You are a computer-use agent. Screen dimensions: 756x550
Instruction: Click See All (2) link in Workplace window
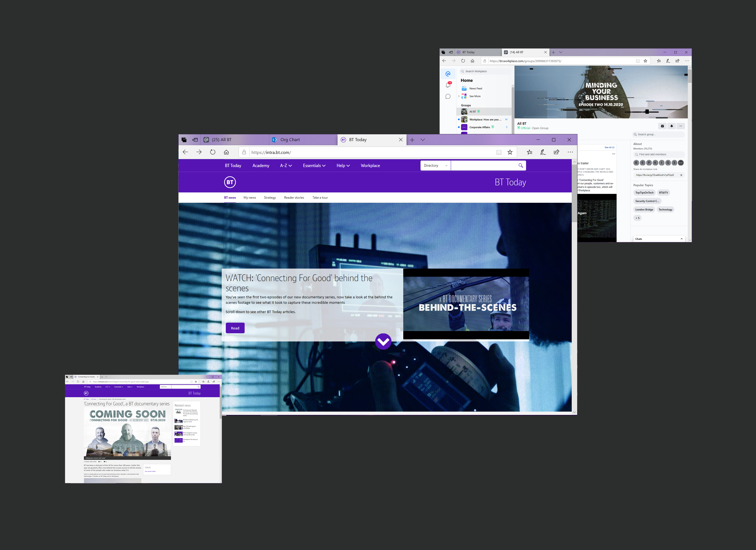point(609,147)
